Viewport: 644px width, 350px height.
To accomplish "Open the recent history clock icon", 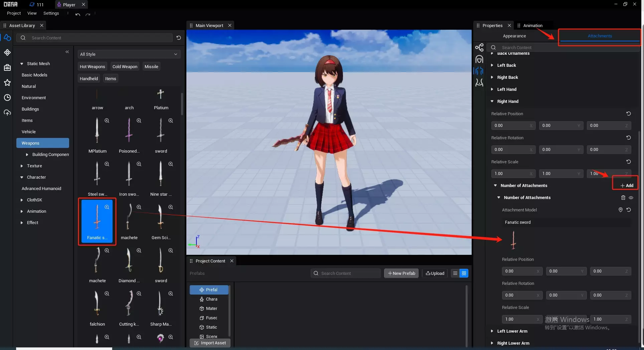I will [7, 98].
